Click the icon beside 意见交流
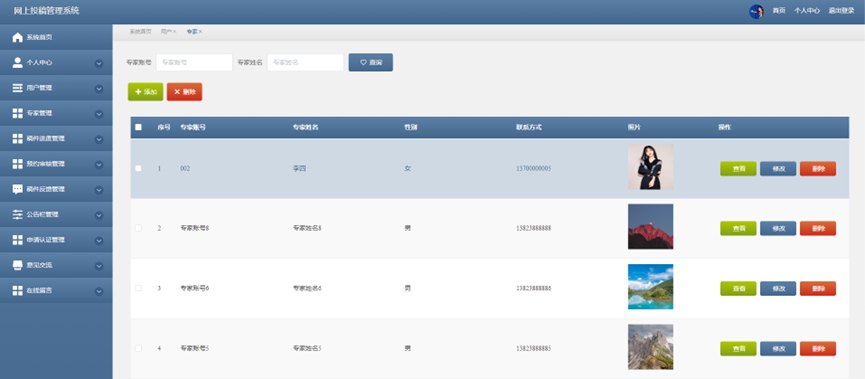 point(18,265)
